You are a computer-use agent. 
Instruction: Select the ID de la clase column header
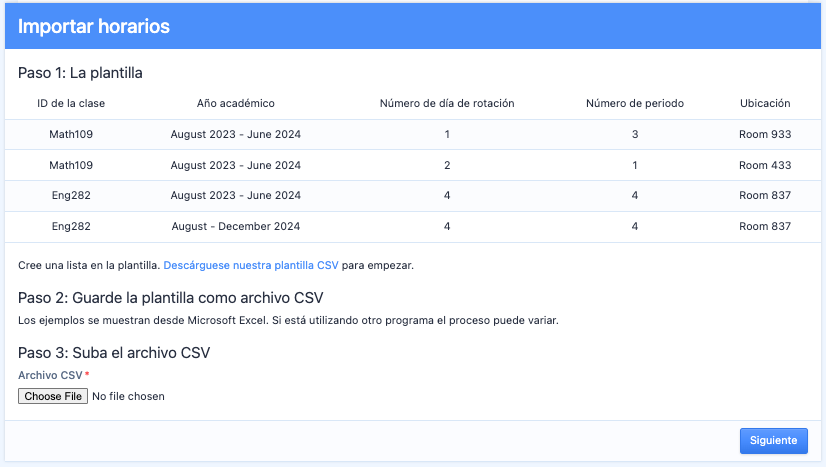(x=71, y=103)
